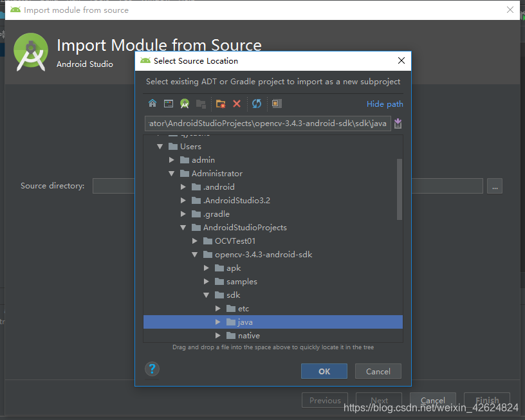The width and height of the screenshot is (525, 420).
Task: Click the file tree vertical scrollbar
Action: pos(399,189)
